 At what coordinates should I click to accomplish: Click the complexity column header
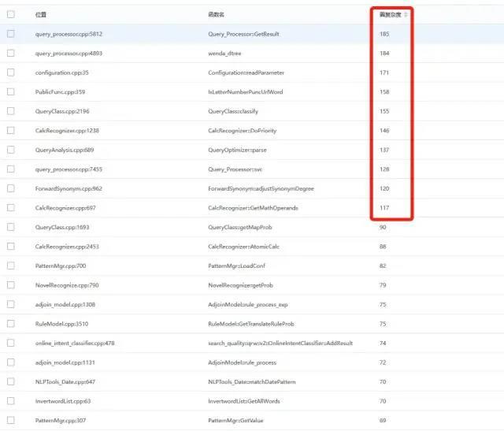[x=390, y=14]
